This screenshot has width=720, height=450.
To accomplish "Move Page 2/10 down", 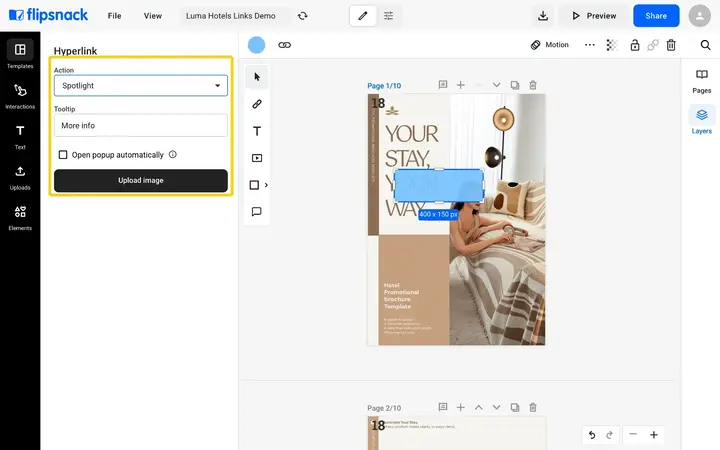I will point(496,407).
